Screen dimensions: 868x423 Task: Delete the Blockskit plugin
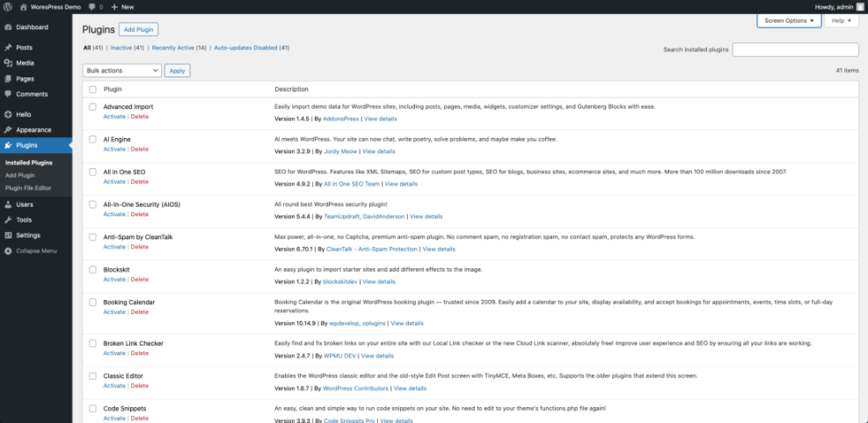pyautogui.click(x=140, y=280)
